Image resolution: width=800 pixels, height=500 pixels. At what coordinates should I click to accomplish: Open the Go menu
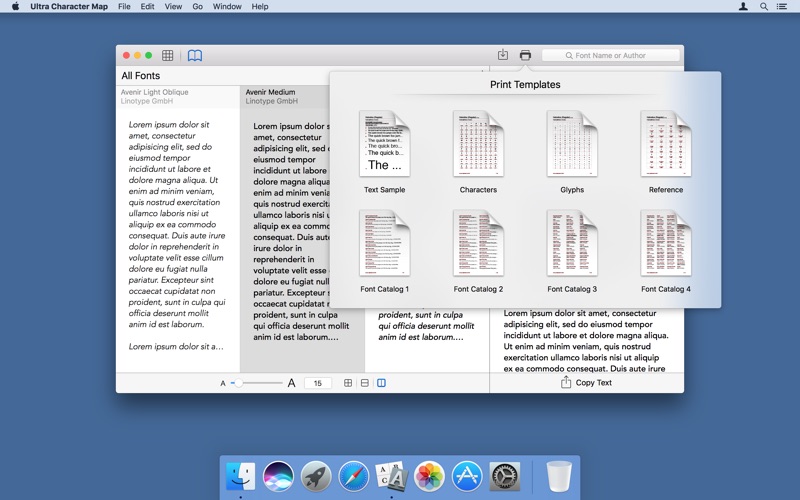pyautogui.click(x=197, y=7)
